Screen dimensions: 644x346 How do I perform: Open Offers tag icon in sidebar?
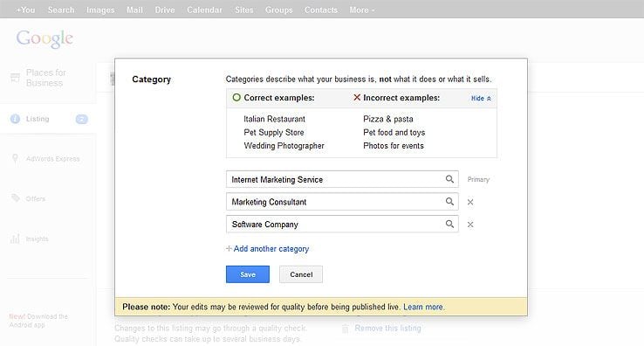15,198
